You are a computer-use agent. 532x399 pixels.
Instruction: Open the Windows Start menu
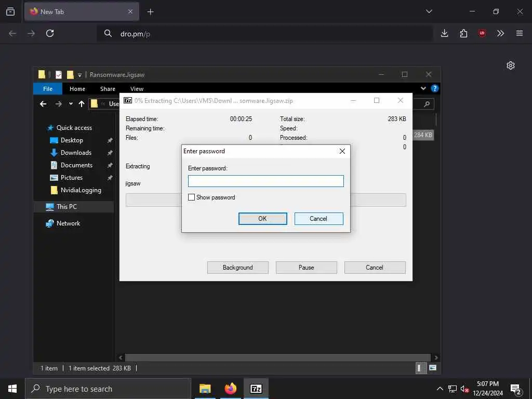[x=12, y=389]
